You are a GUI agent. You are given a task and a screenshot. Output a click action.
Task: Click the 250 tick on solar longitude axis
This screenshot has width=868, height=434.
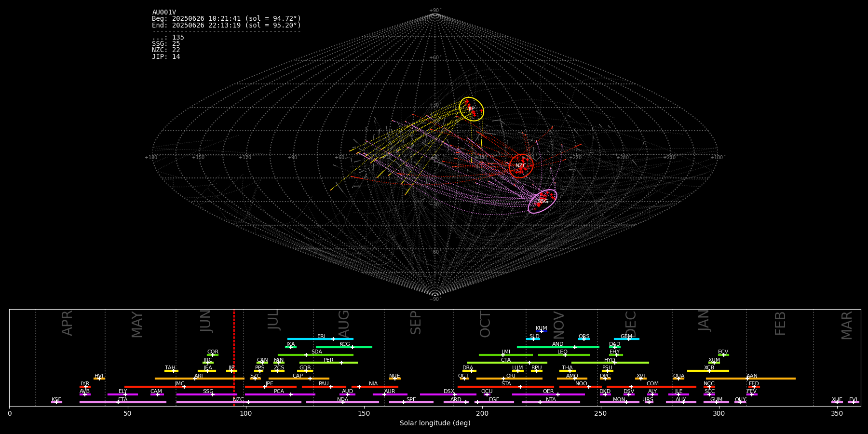(600, 414)
